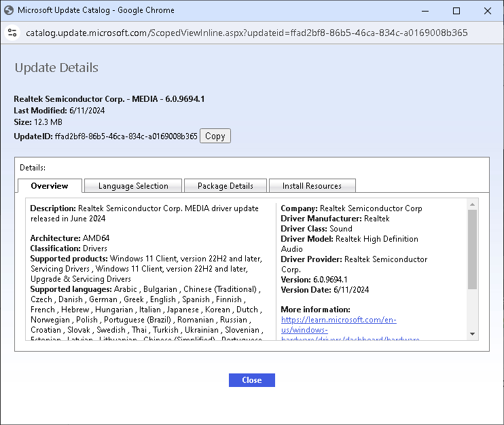Click the Architecture AMD64 line
Image resolution: width=504 pixels, height=425 pixels.
(x=70, y=238)
